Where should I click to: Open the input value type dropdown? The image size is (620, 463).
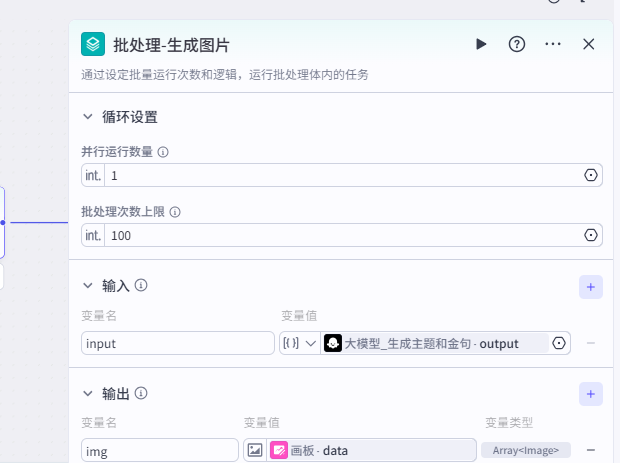click(300, 343)
